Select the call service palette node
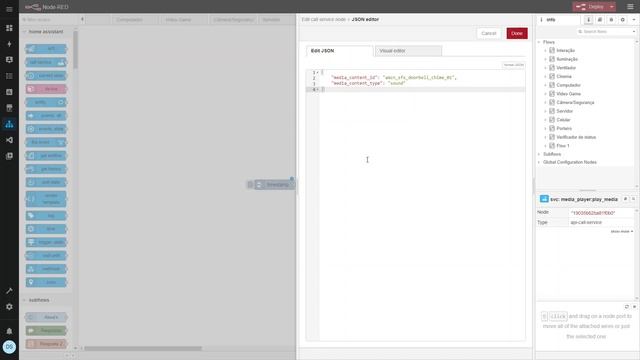The width and height of the screenshot is (640, 360). click(x=46, y=62)
